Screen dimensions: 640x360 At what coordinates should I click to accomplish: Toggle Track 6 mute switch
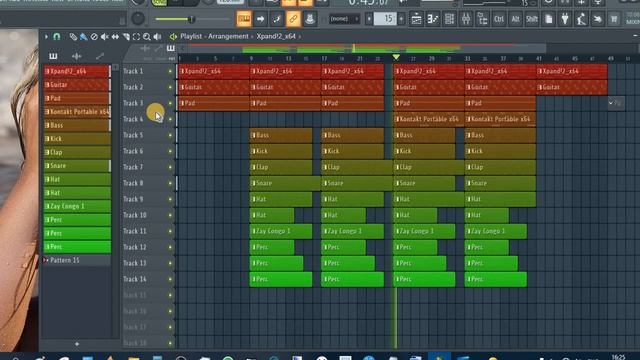coord(170,151)
